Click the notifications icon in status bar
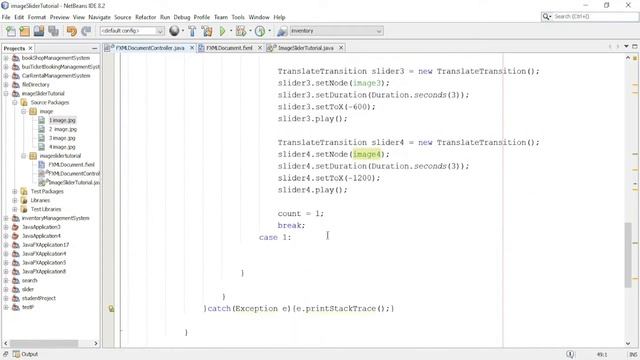Image resolution: width=640 pixels, height=360 pixels. [570, 354]
